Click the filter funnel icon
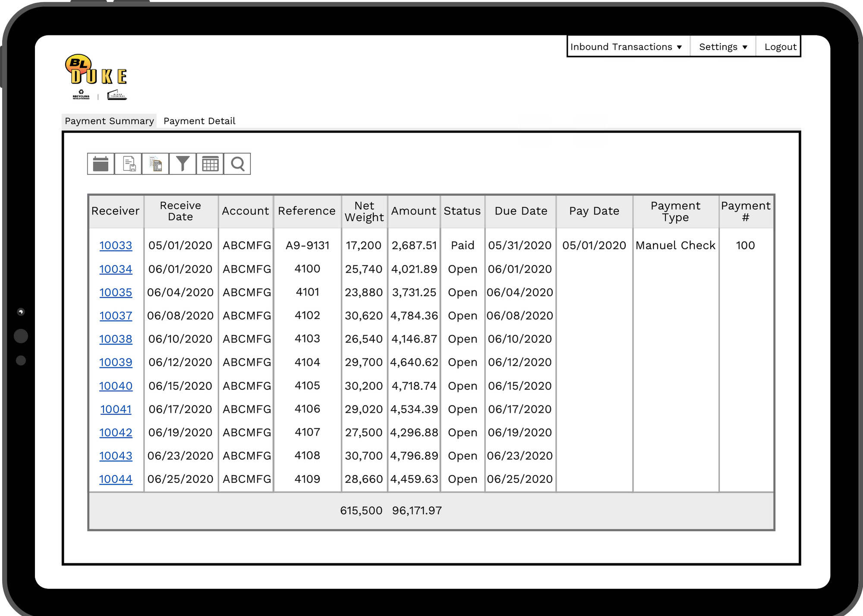Screen dimensions: 863x616 183,164
